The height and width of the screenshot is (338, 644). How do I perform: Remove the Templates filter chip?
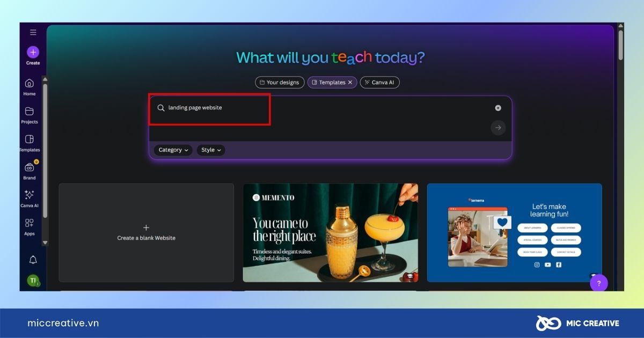[x=350, y=83]
